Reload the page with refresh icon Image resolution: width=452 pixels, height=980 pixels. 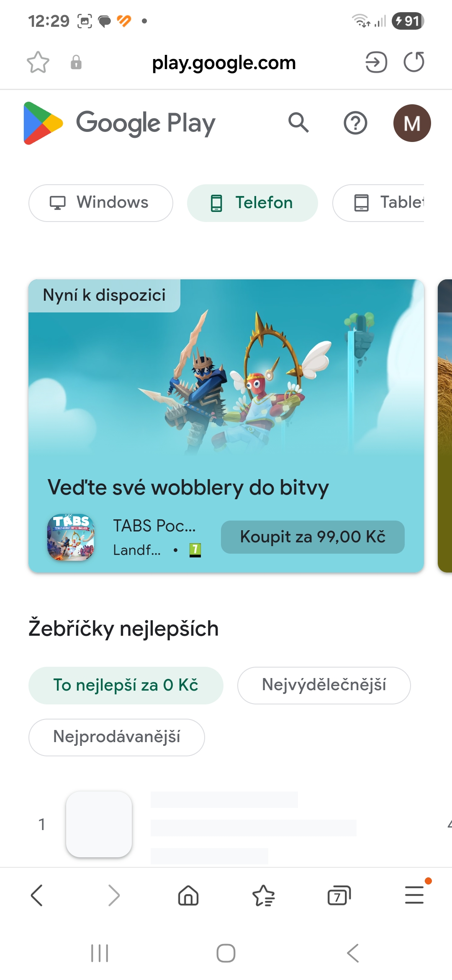click(x=414, y=62)
